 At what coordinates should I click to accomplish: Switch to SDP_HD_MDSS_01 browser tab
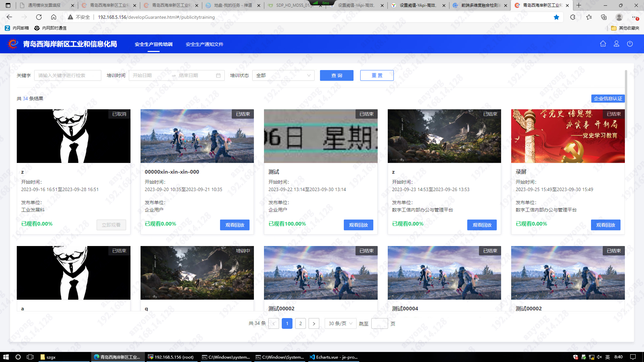[x=294, y=5]
